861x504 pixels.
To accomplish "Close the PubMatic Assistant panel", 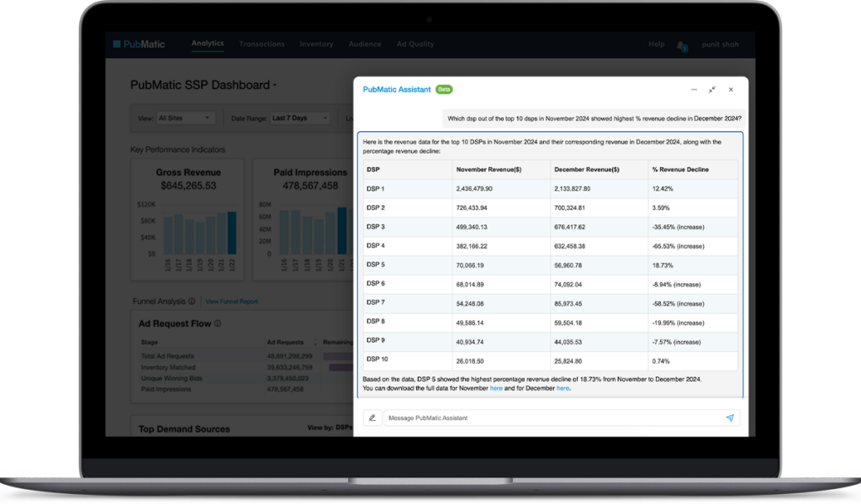I will 731,89.
